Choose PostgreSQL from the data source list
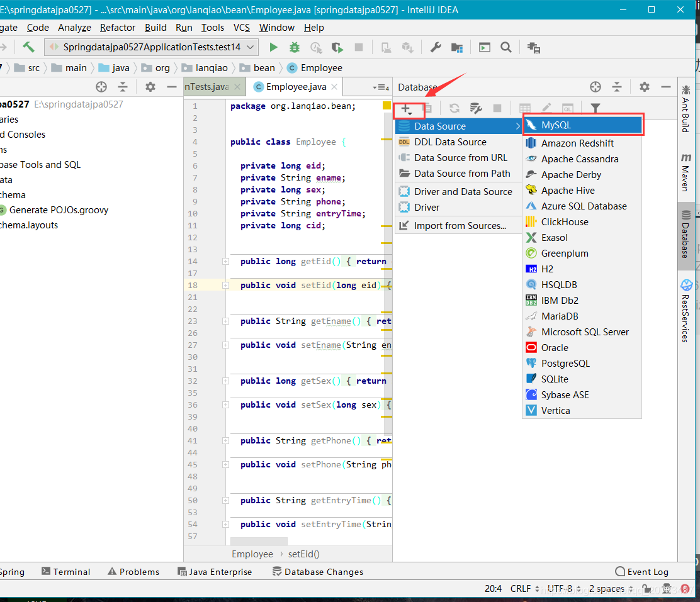Screen dimensions: 700x602 click(x=582, y=363)
